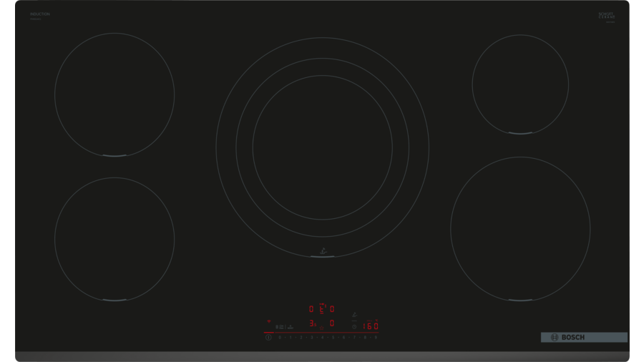Select the zone display showing 3.5
Screen dimensions: 644x362
point(312,323)
